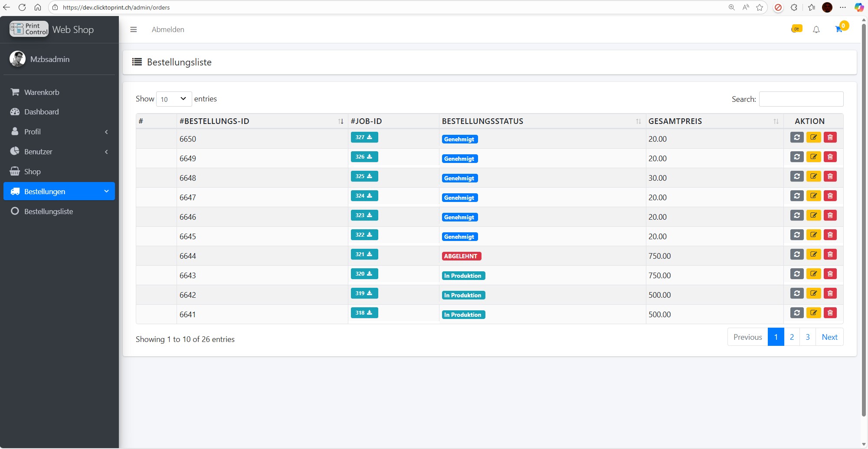
Task: Open the Show entries count dropdown
Action: tap(174, 99)
